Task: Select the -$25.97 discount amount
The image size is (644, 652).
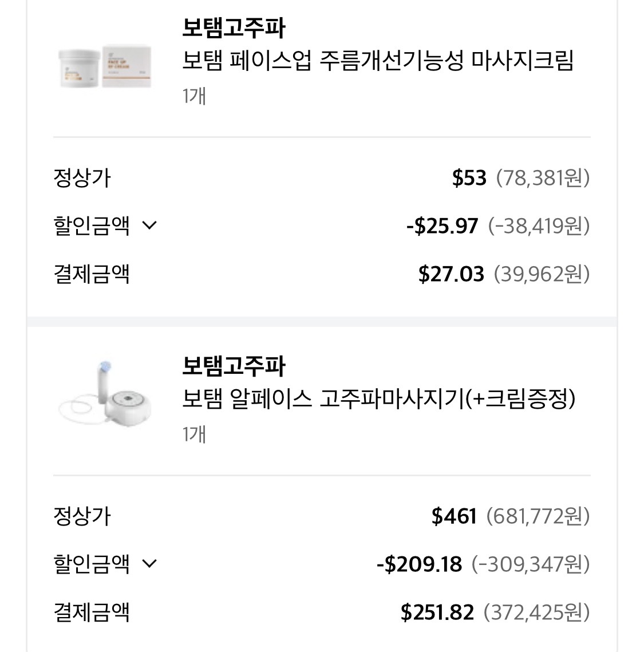Action: point(442,226)
